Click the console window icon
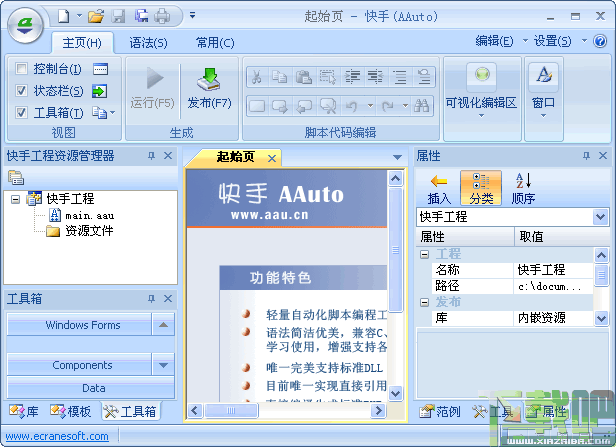616x447 pixels. tap(100, 69)
